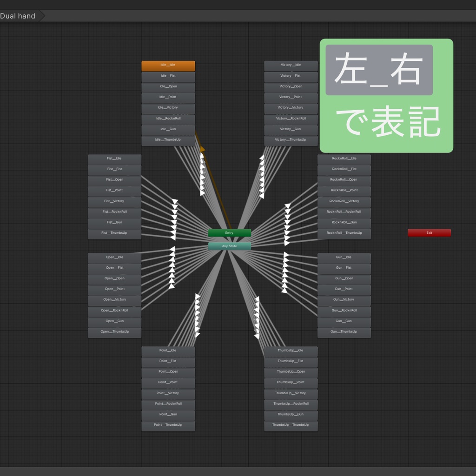Screen dimensions: 476x476
Task: Select the ThumbsUp__Fist state node
Action: (291, 362)
